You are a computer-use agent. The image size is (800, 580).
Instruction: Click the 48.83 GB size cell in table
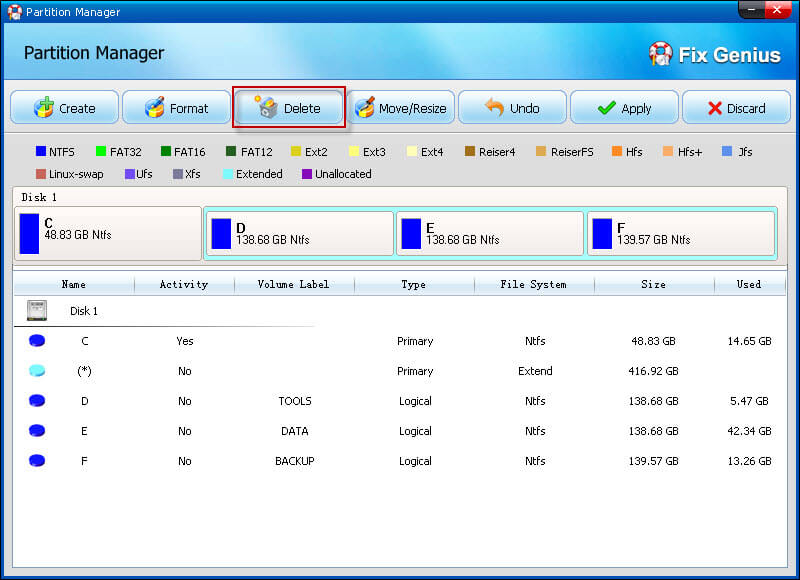[654, 341]
